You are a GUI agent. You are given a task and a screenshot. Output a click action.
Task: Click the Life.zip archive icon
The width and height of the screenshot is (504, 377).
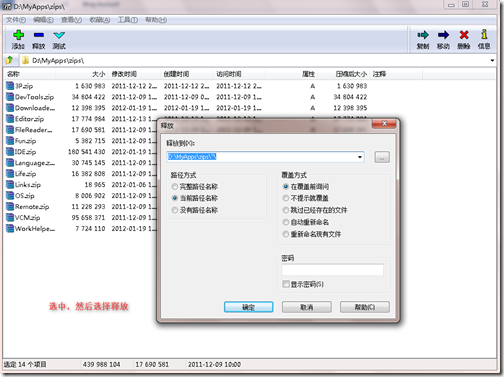pos(10,174)
